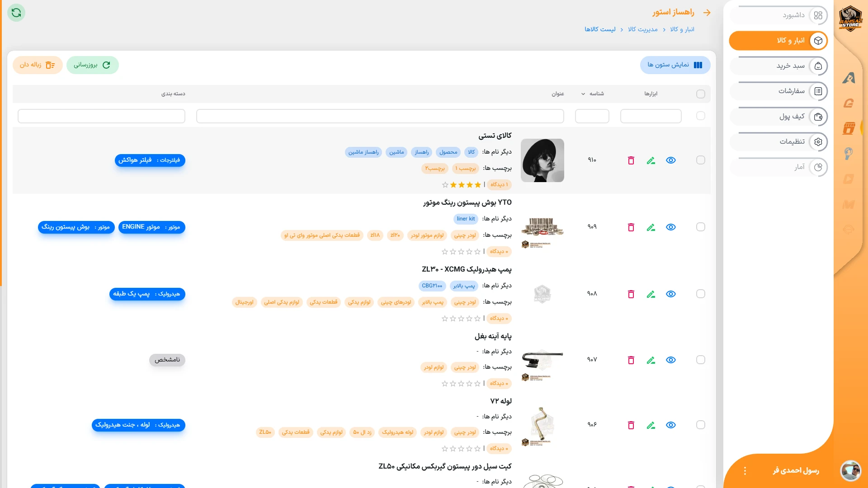Image resolution: width=868 pixels, height=488 pixels.
Task: Sort by شناسه column header arrow
Action: tap(583, 94)
